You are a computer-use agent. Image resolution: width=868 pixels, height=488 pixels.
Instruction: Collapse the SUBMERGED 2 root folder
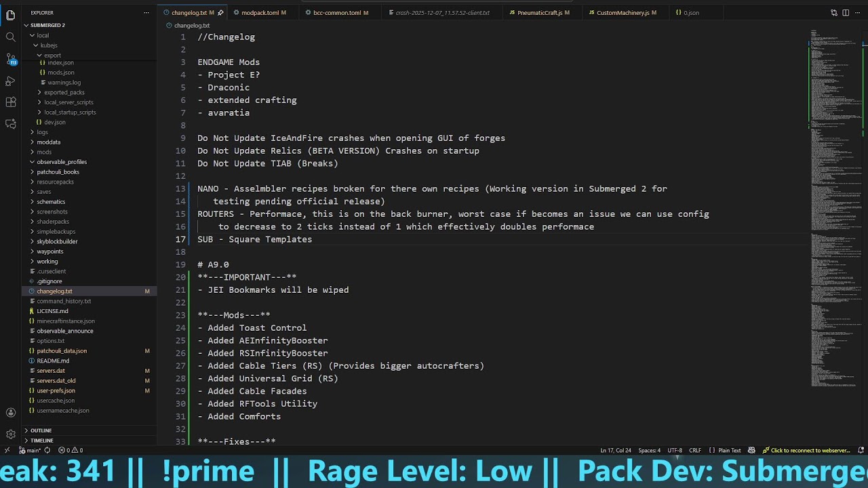(90, 25)
